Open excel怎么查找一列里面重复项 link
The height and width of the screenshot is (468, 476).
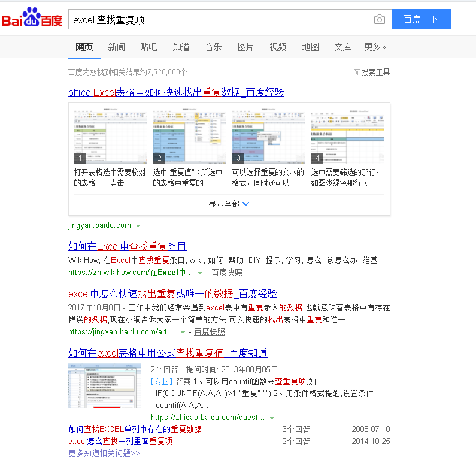coord(120,441)
